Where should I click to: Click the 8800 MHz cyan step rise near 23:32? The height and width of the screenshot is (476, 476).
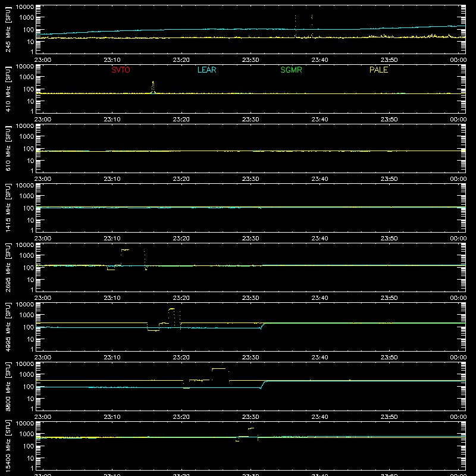point(263,384)
